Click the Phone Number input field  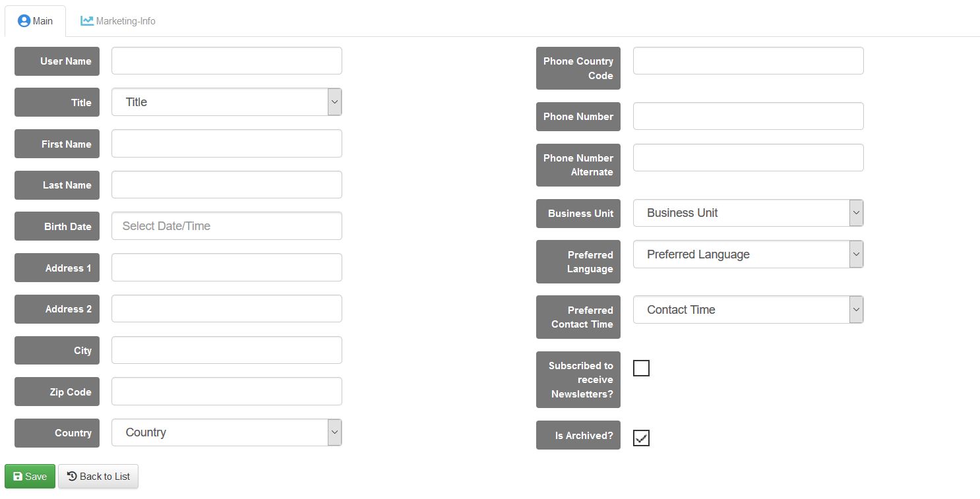(748, 116)
